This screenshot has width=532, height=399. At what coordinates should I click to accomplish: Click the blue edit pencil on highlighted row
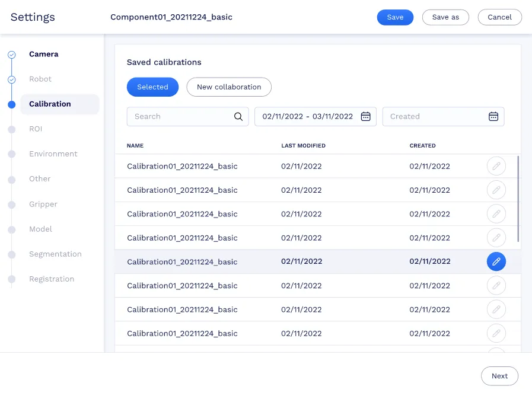(496, 261)
